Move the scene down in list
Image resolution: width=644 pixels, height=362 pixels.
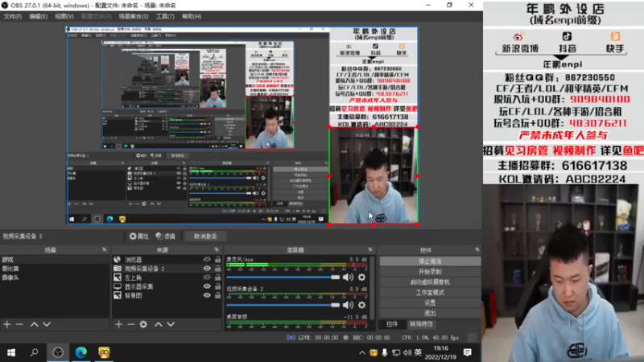(x=47, y=324)
